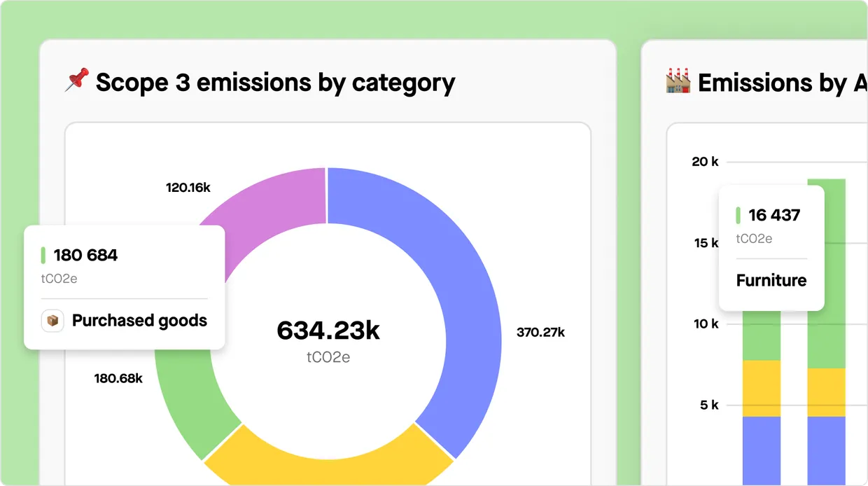Click the 120.16k data label
The height and width of the screenshot is (486, 868).
click(x=188, y=188)
